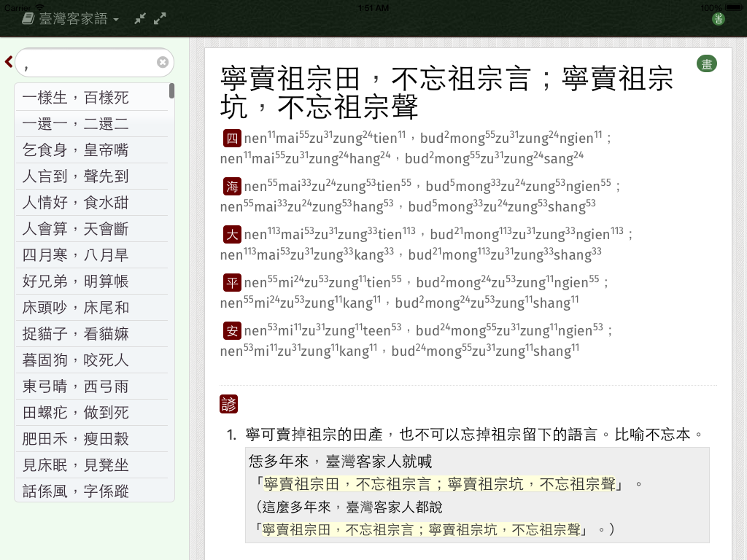Click the sidebar scrollbar
The height and width of the screenshot is (560, 747).
pos(172,90)
